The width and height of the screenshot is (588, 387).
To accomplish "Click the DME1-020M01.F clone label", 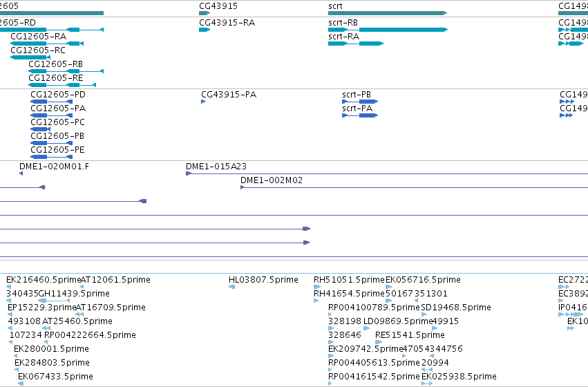I will [x=55, y=167].
